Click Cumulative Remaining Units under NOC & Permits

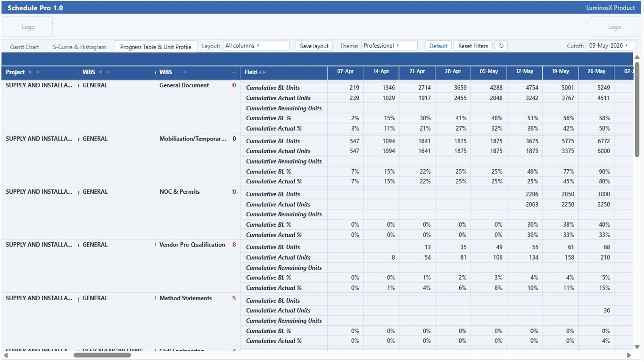click(284, 214)
